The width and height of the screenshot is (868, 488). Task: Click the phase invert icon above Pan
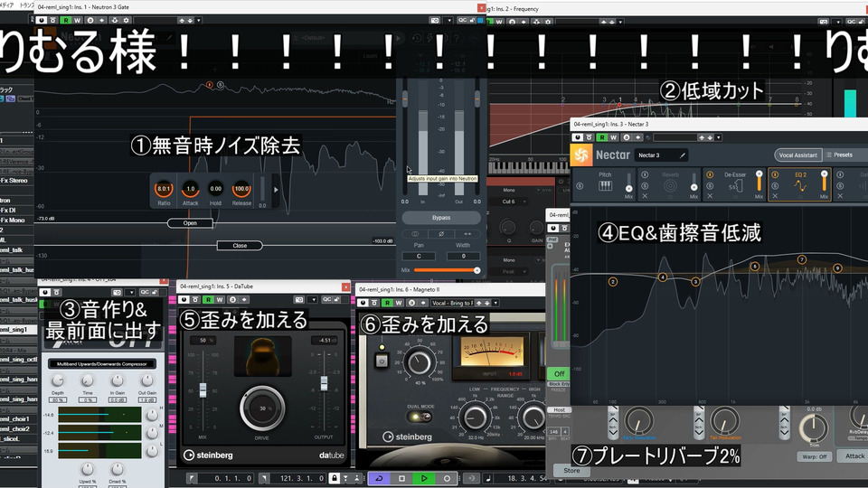(441, 234)
